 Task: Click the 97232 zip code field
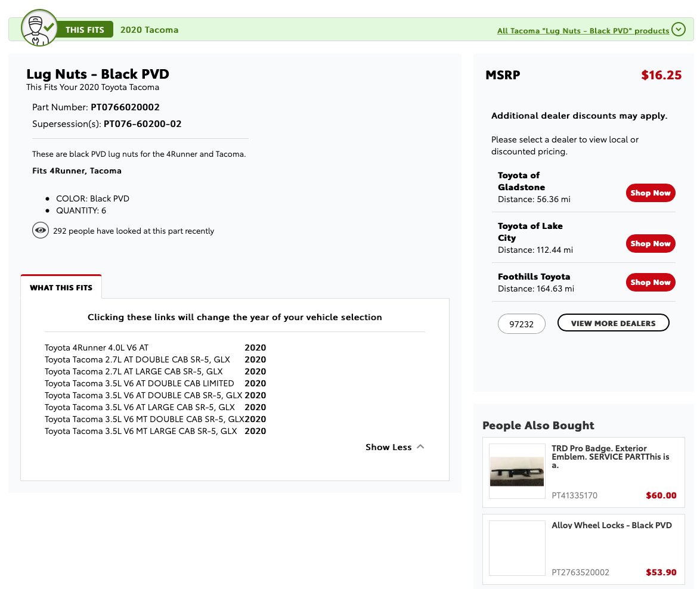pos(522,324)
